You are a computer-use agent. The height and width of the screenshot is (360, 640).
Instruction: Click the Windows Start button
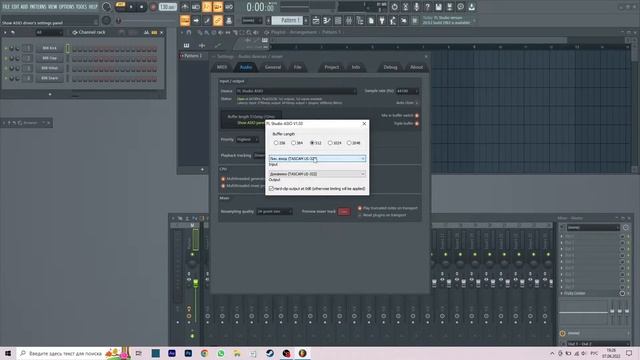(8, 353)
